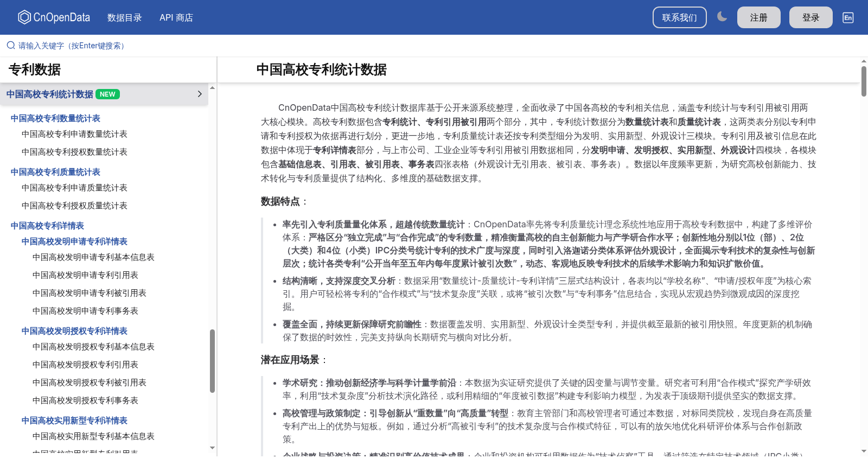Open 中国高校专利数量统计表 section

(x=55, y=118)
